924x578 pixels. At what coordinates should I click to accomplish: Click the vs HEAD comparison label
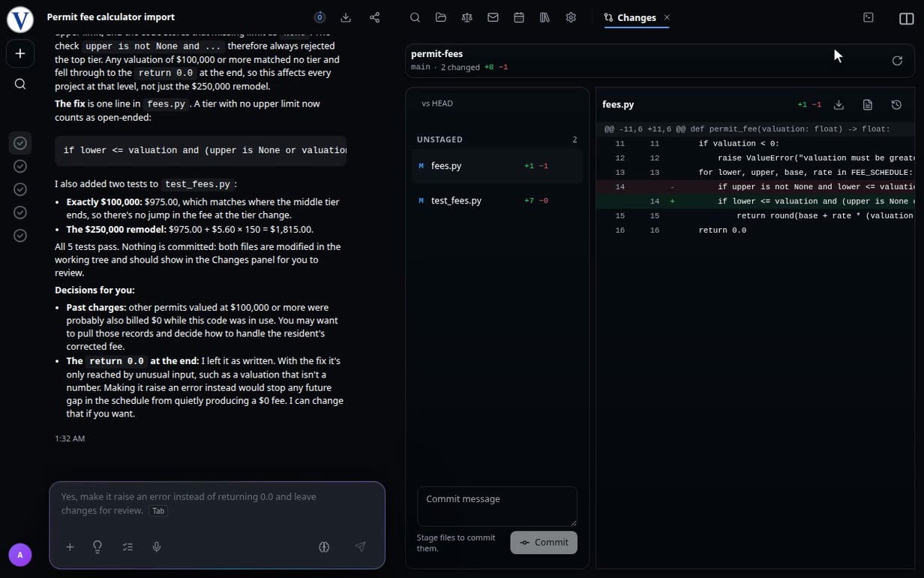pyautogui.click(x=437, y=104)
